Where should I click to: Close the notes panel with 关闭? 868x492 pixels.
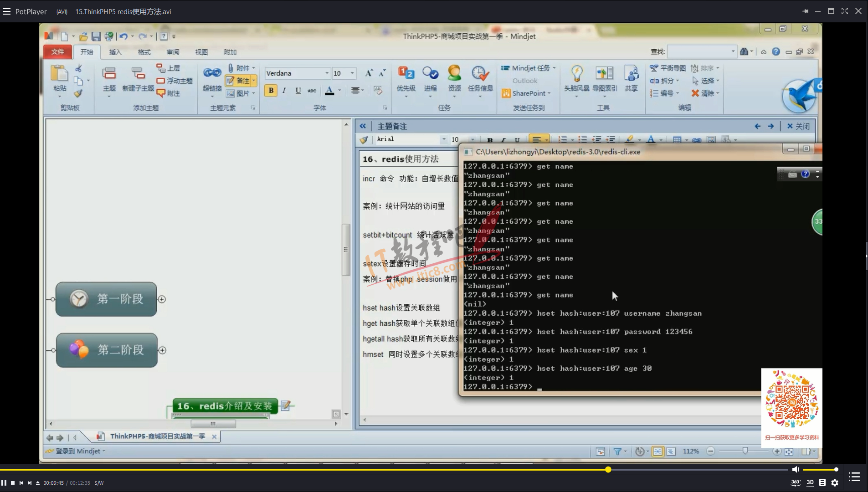tap(798, 126)
